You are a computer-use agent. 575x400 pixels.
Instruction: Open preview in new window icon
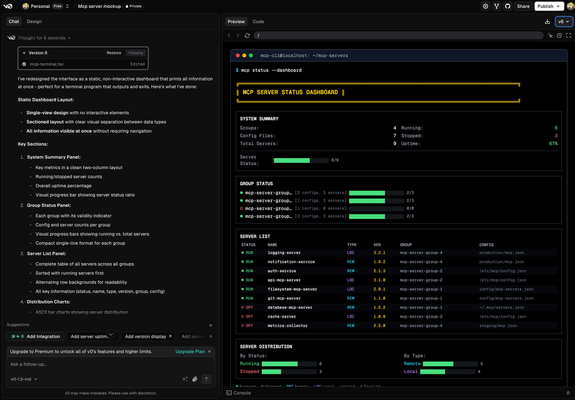click(559, 36)
